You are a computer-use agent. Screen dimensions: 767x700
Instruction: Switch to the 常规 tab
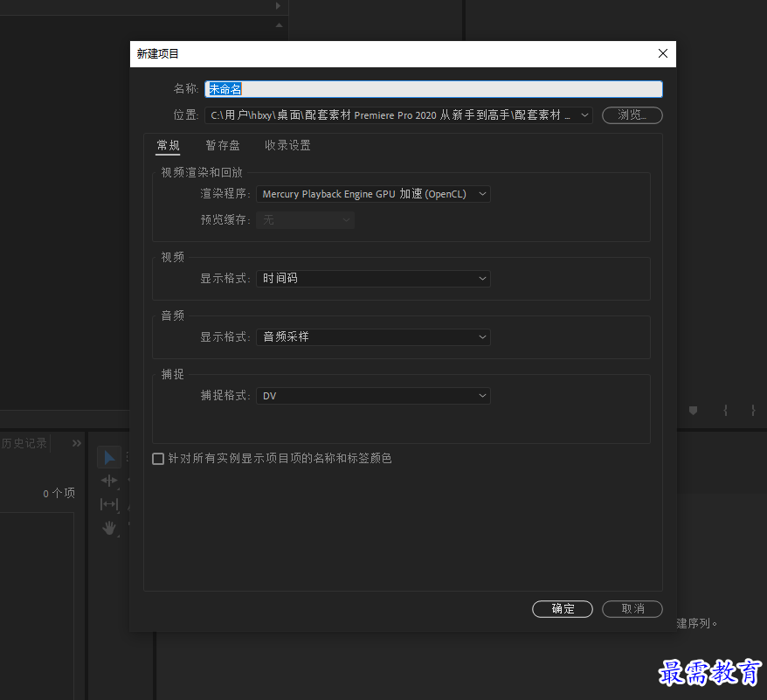[x=168, y=145]
